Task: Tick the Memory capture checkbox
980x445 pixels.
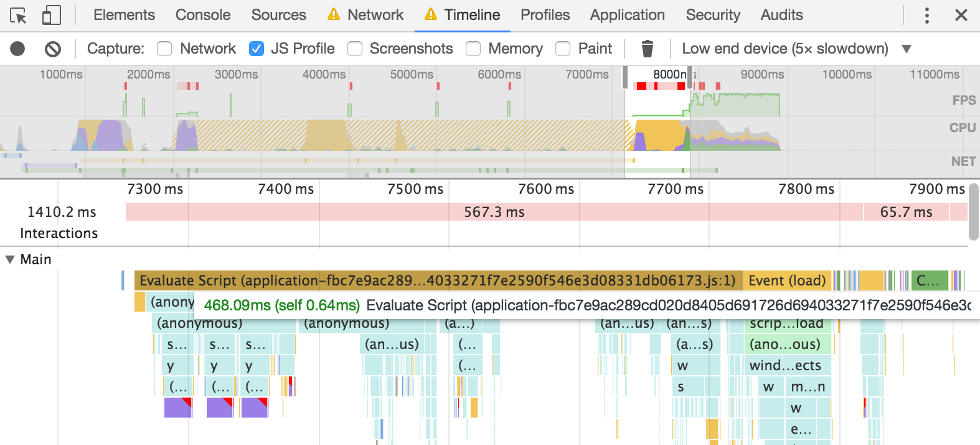Action: pos(473,49)
